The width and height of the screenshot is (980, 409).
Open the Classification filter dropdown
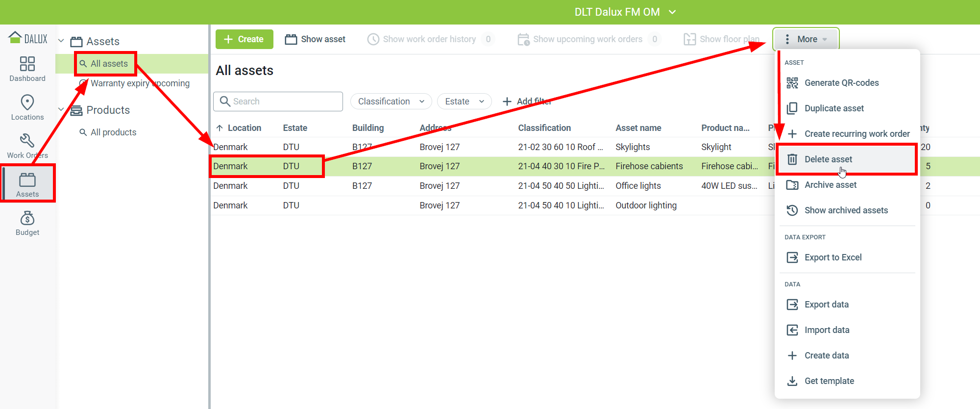(x=391, y=102)
